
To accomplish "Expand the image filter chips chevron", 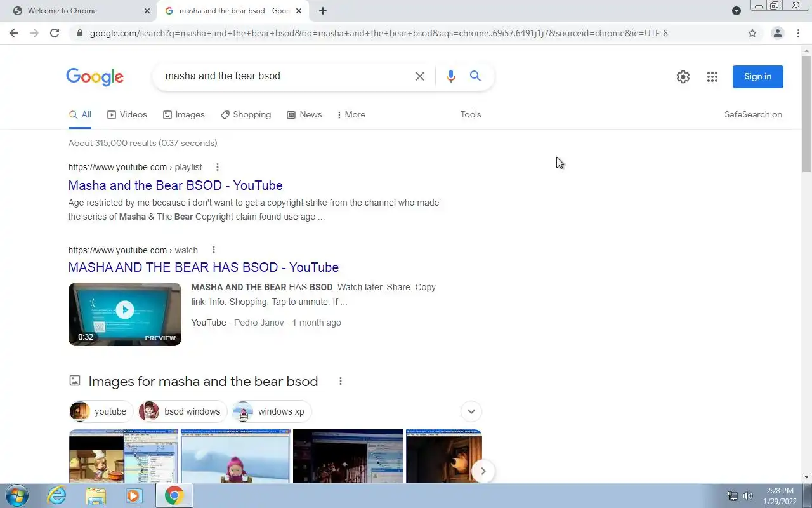I will pos(471,411).
